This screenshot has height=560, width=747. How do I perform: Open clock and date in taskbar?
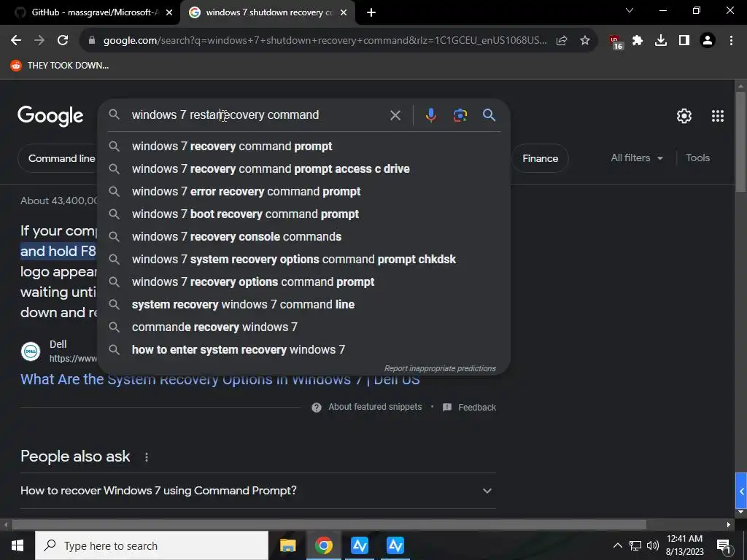(x=684, y=545)
